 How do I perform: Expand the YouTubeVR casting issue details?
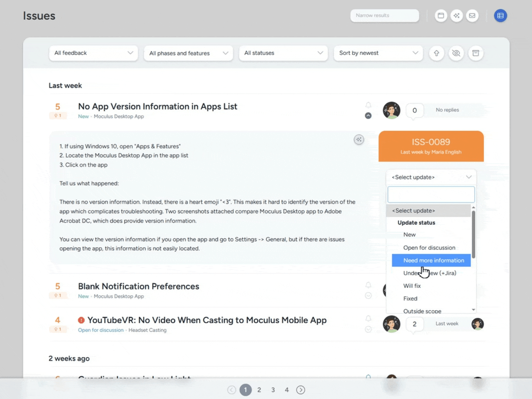point(368,329)
